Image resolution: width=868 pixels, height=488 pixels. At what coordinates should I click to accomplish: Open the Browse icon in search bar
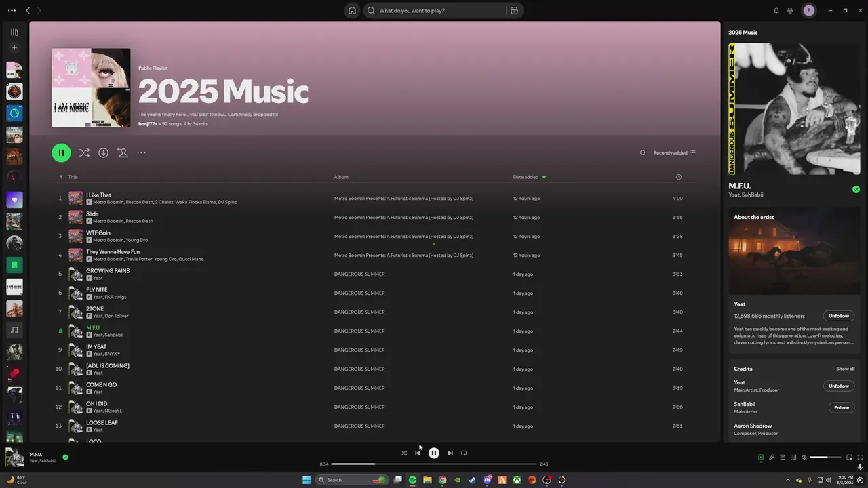514,10
